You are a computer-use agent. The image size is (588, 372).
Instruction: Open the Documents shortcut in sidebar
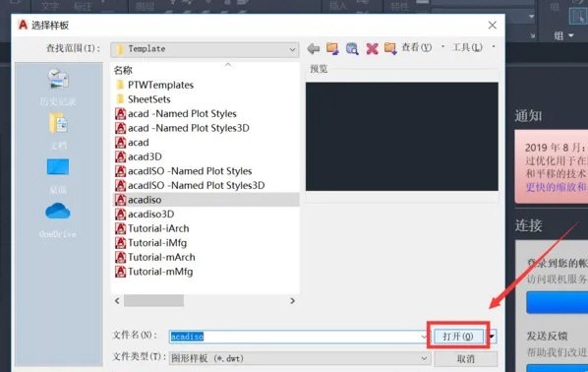pos(58,131)
